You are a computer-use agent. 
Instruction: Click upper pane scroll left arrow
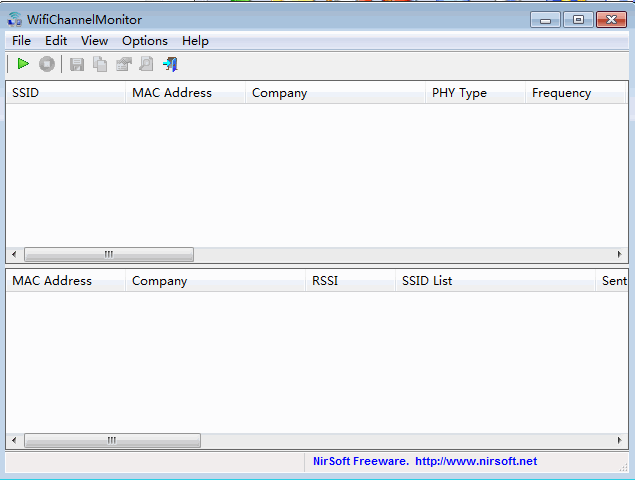pyautogui.click(x=14, y=254)
